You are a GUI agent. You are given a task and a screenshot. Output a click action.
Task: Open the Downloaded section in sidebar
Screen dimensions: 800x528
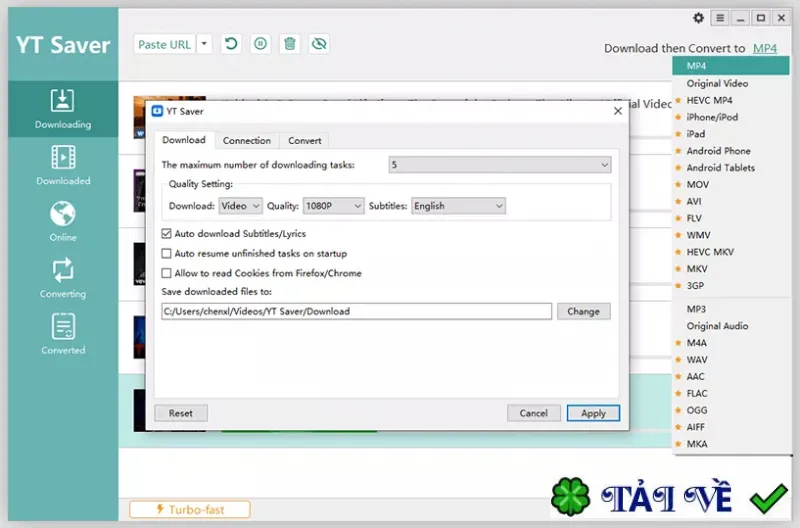click(x=63, y=165)
